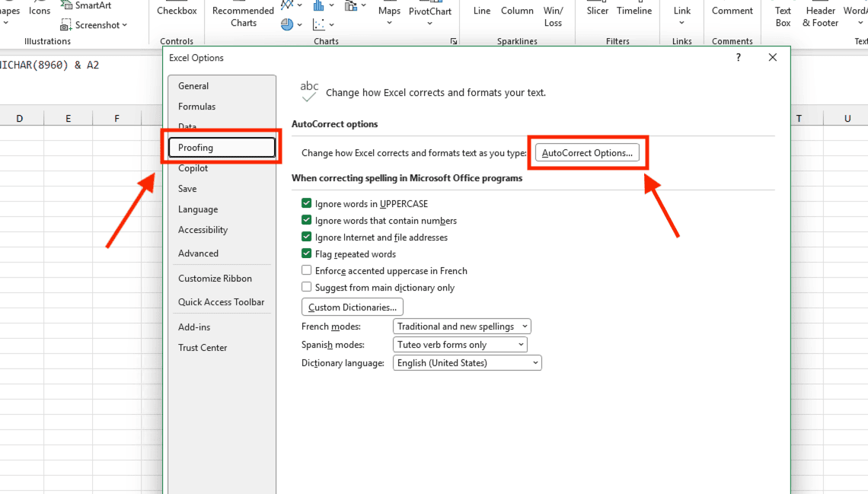Select the Proofing category
This screenshot has width=868, height=494.
[x=222, y=148]
